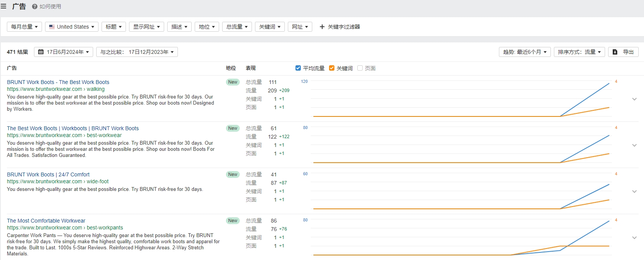The image size is (644, 260).
Task: Click total traffic value 111
Action: (x=273, y=82)
